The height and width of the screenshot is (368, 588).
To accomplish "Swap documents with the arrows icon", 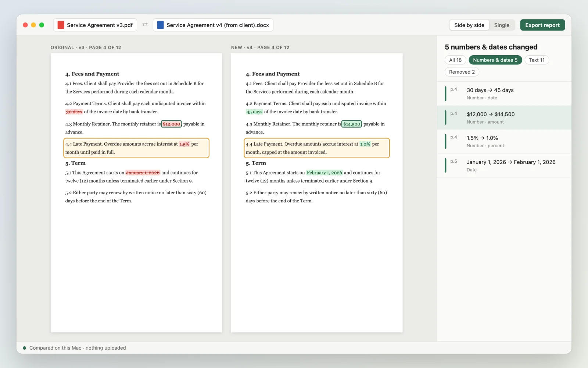I will (145, 25).
